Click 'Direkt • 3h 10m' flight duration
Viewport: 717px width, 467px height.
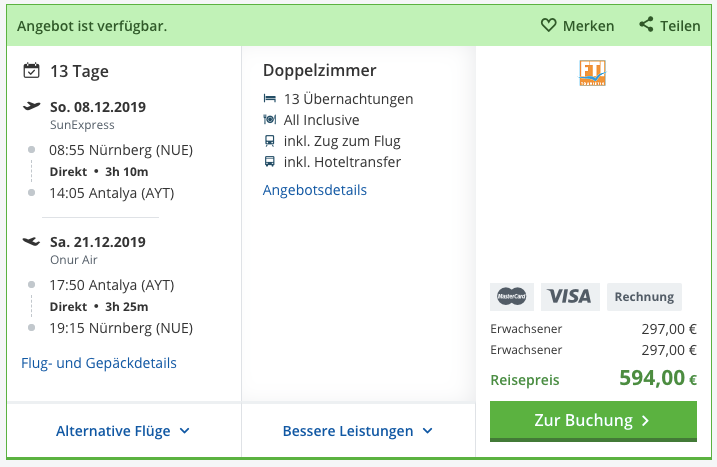click(99, 172)
